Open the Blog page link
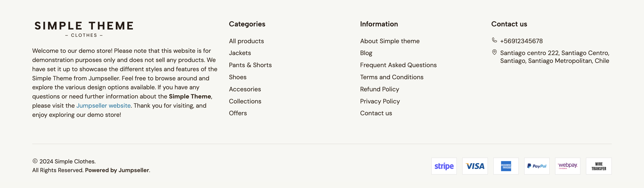644x188 pixels. tap(366, 53)
